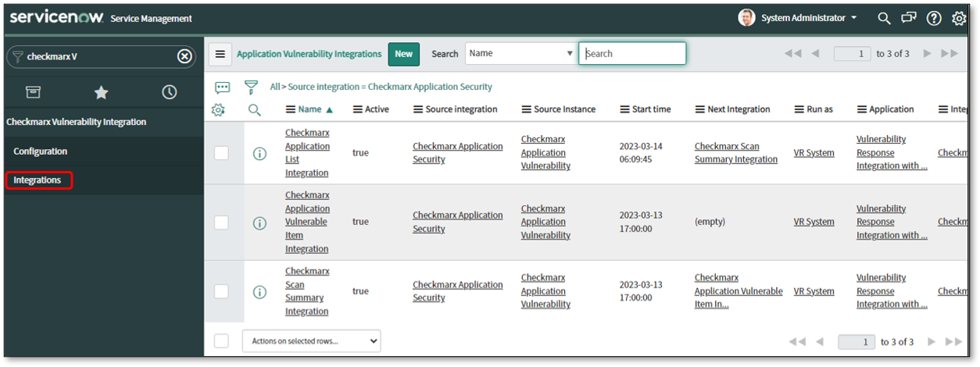The image size is (980, 367).
Task: Click the New button
Action: [x=403, y=54]
